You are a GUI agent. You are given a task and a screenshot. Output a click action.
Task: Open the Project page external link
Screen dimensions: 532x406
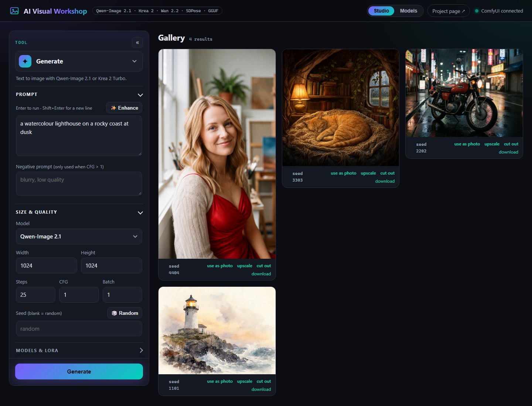click(x=449, y=11)
